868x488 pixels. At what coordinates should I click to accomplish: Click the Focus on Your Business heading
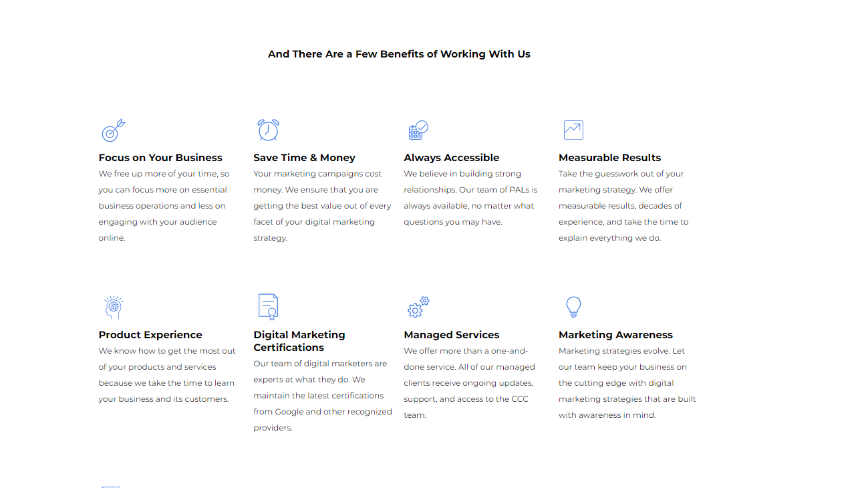pyautogui.click(x=160, y=158)
